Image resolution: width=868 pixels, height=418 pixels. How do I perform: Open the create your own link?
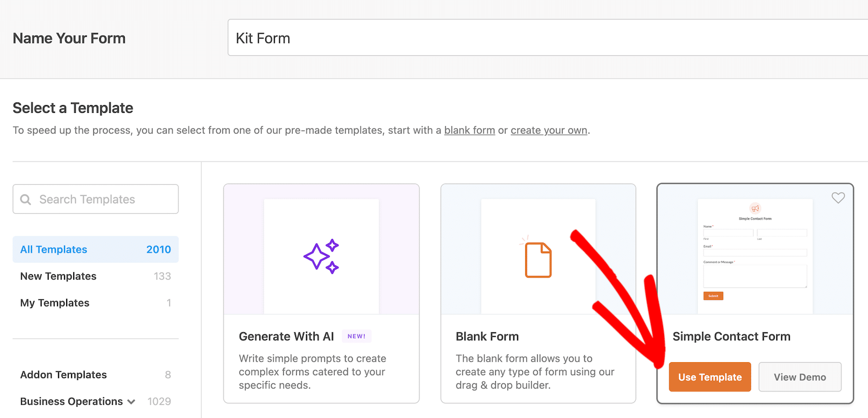(x=548, y=130)
